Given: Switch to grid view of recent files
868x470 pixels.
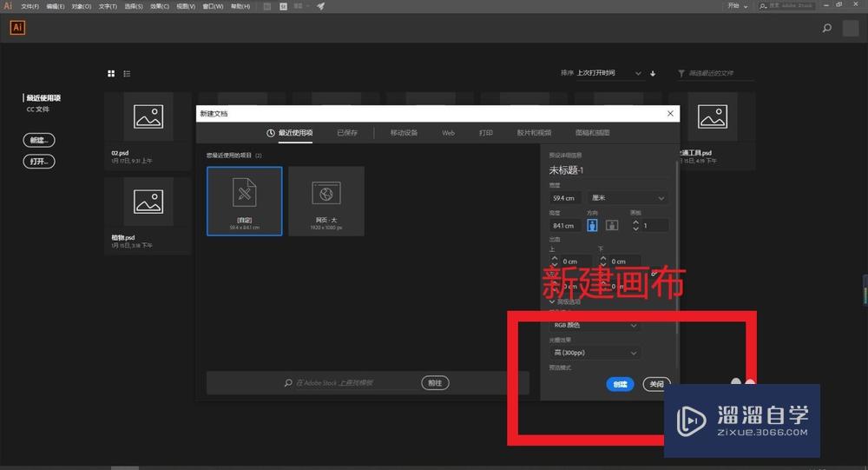Looking at the screenshot, I should pos(111,73).
